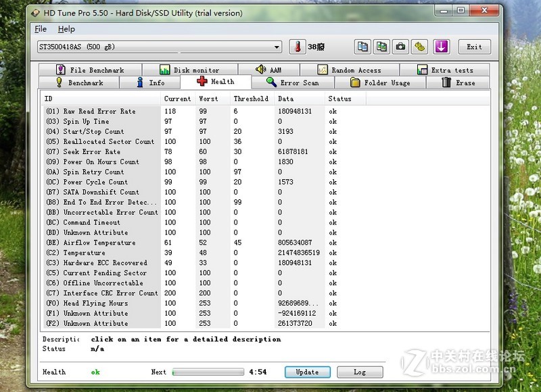
Task: Open options with the yellow tools icon
Action: coord(420,47)
